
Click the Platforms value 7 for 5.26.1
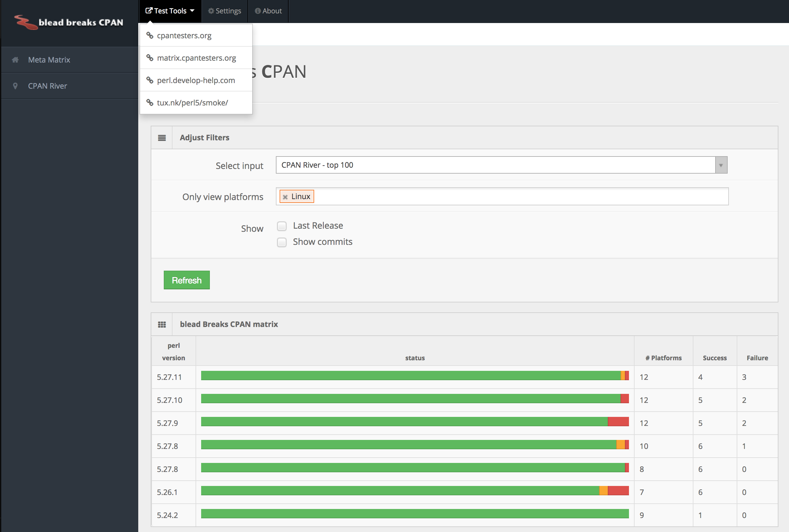[x=642, y=492]
